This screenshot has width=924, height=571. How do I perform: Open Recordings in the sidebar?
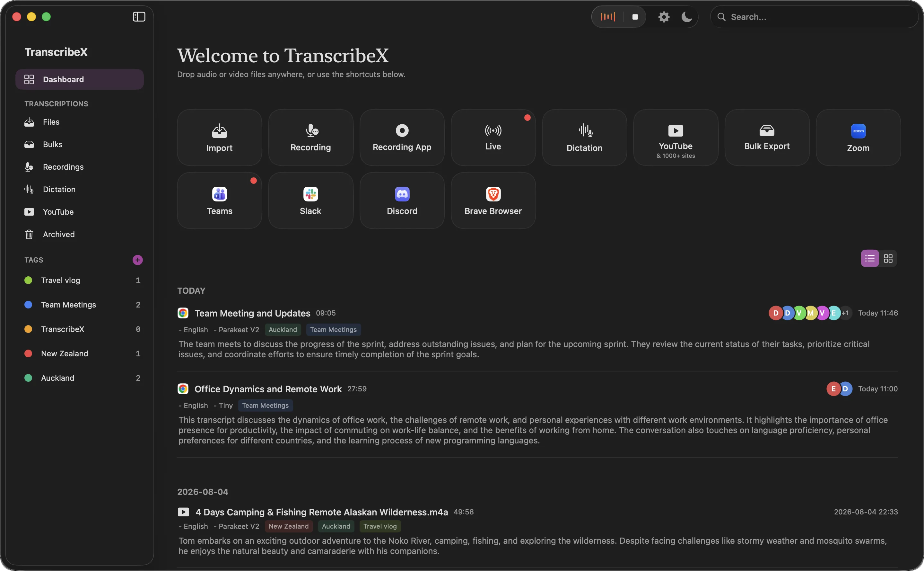tap(79, 167)
